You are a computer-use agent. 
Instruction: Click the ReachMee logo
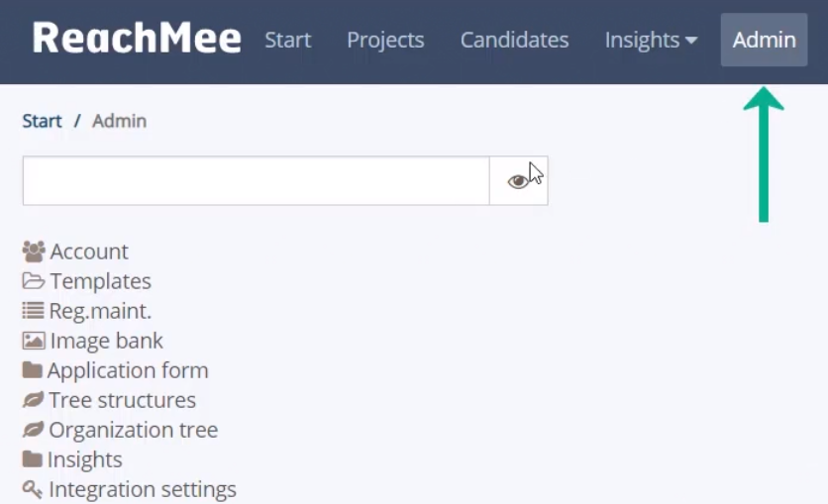coord(137,38)
